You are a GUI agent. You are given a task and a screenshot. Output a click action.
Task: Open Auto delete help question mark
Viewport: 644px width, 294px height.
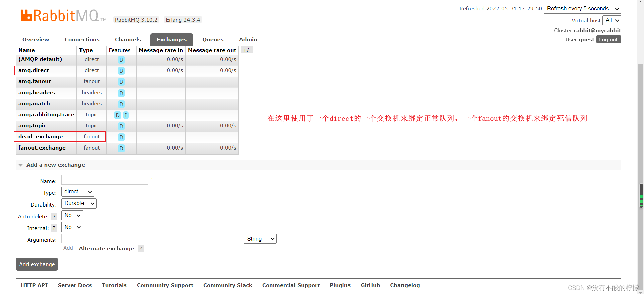[x=54, y=216]
